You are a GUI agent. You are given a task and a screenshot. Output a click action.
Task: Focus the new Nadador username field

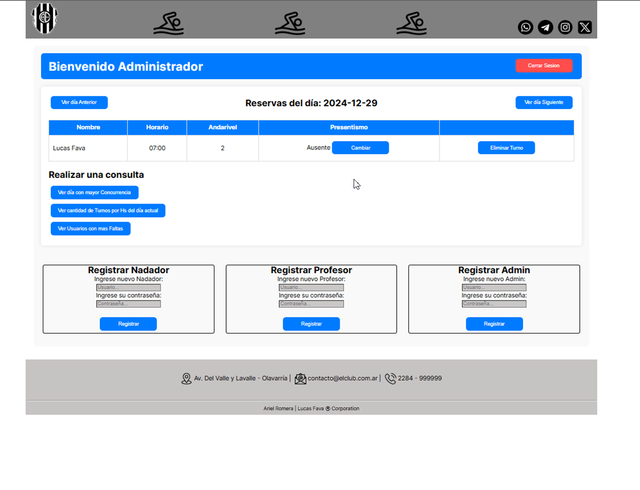[128, 288]
